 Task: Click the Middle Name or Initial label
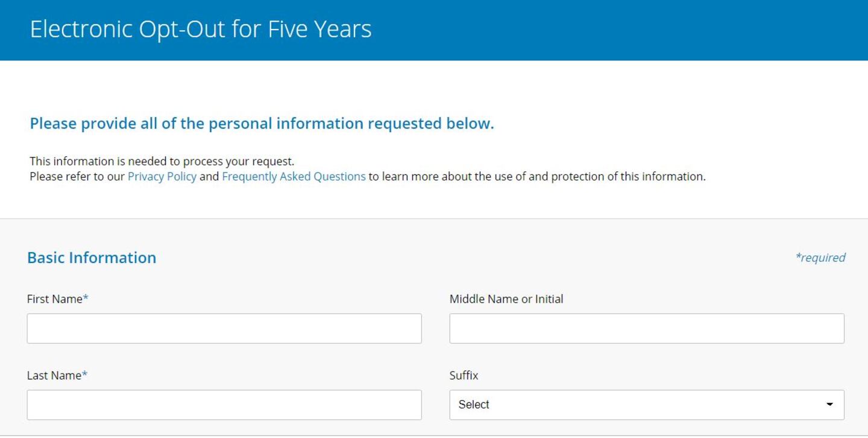(x=506, y=299)
